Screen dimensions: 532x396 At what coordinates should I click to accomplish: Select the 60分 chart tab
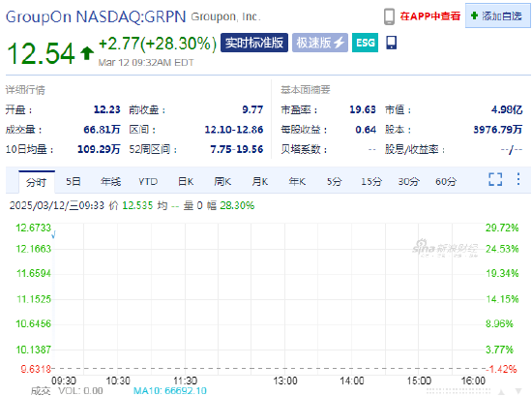446,182
